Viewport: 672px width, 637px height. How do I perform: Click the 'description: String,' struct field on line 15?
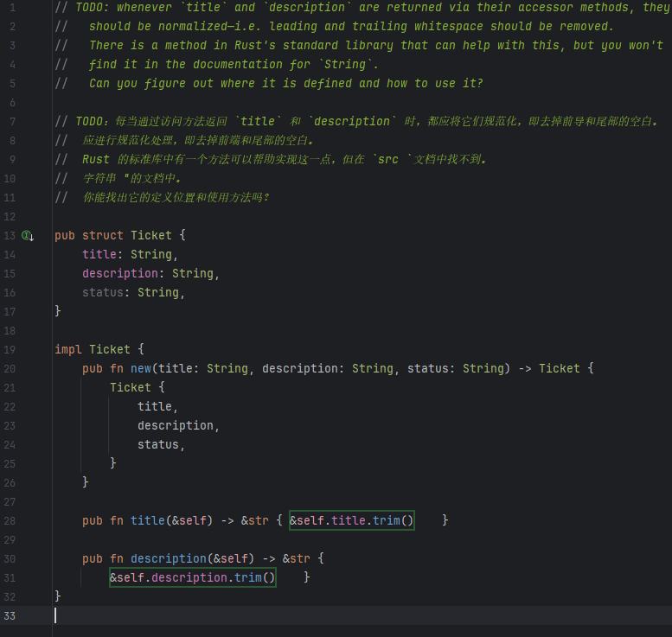150,273
